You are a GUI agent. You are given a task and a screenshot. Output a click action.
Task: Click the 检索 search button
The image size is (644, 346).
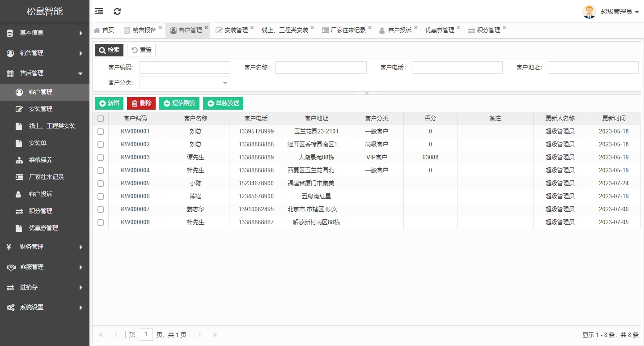pos(109,50)
